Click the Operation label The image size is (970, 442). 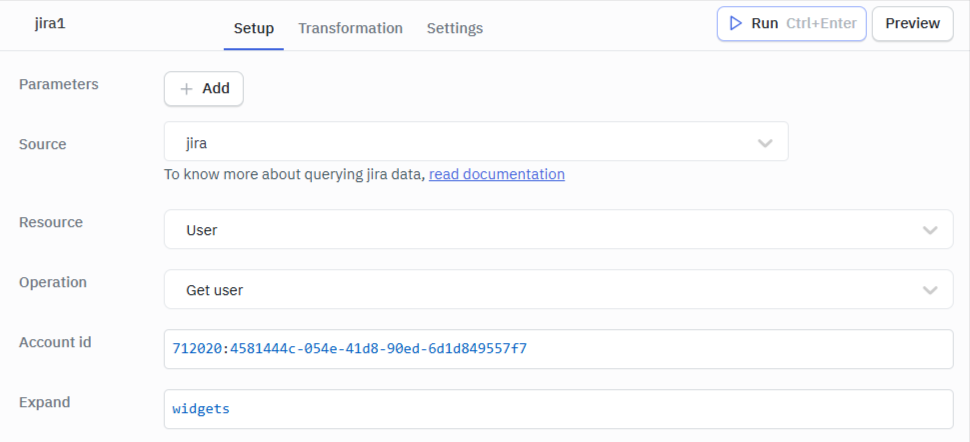click(53, 282)
